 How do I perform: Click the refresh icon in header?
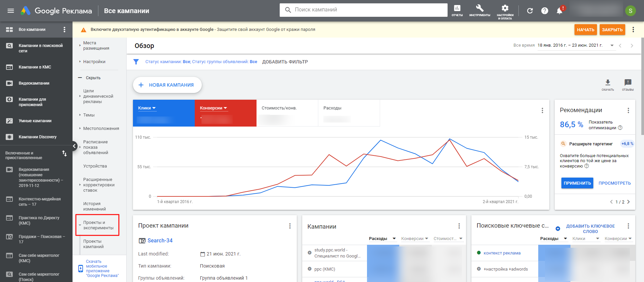point(530,11)
